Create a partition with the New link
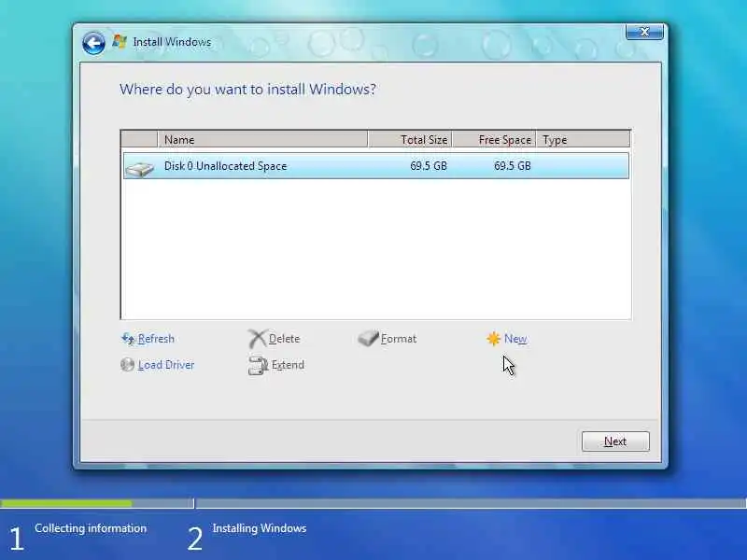 click(x=515, y=339)
